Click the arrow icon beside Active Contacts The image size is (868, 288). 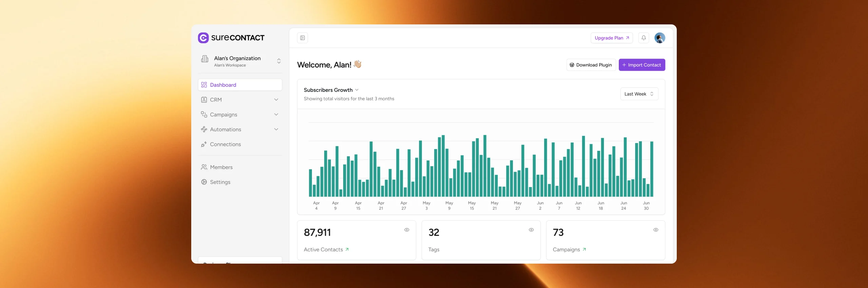click(347, 249)
